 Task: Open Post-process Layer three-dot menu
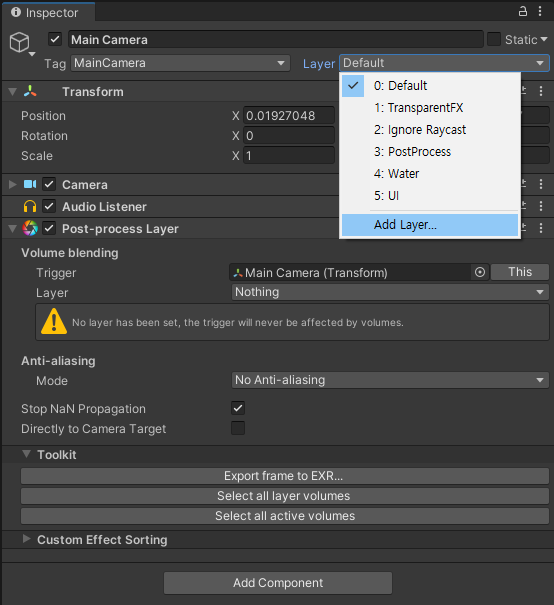coord(541,228)
